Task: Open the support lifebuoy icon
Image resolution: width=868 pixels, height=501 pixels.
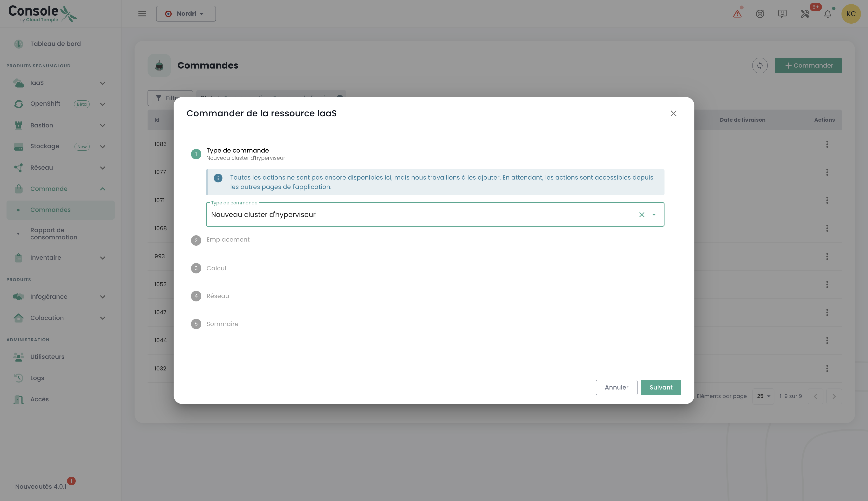Action: coord(760,14)
